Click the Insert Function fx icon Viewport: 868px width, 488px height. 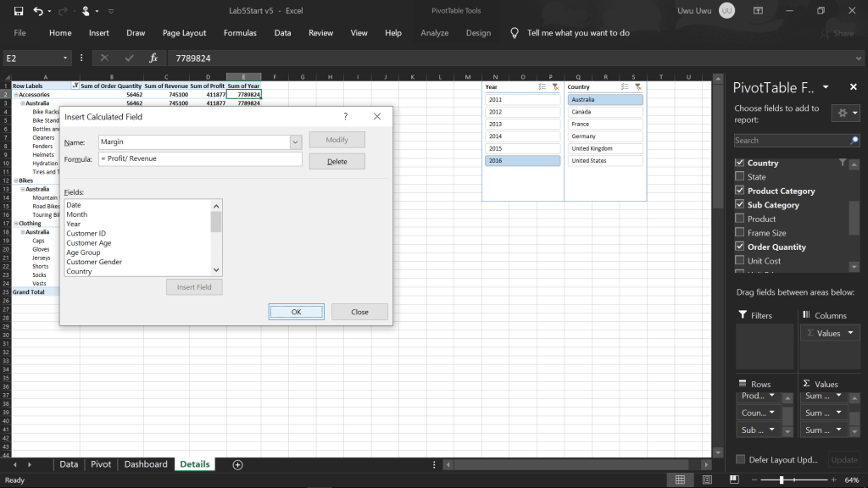pyautogui.click(x=153, y=58)
